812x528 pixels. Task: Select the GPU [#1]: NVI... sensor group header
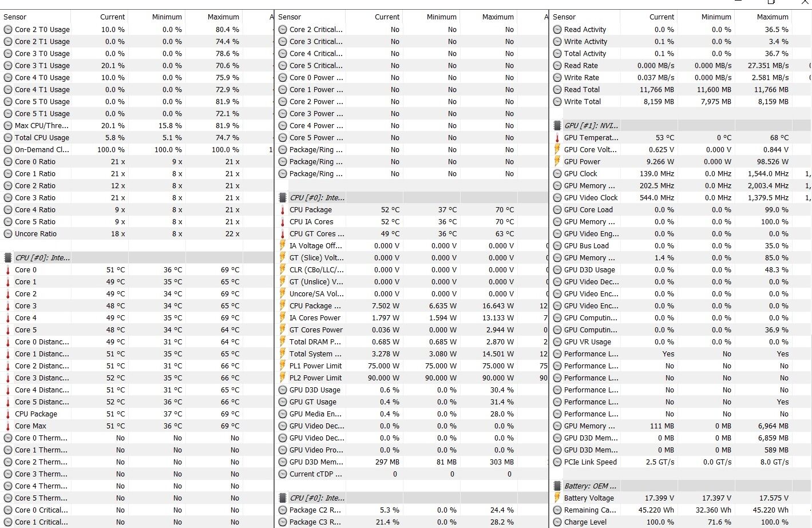[x=591, y=126]
